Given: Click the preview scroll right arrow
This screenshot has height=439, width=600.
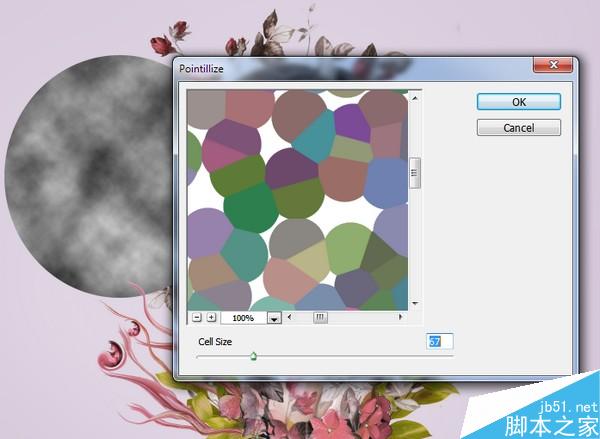Looking at the screenshot, I should tap(401, 317).
